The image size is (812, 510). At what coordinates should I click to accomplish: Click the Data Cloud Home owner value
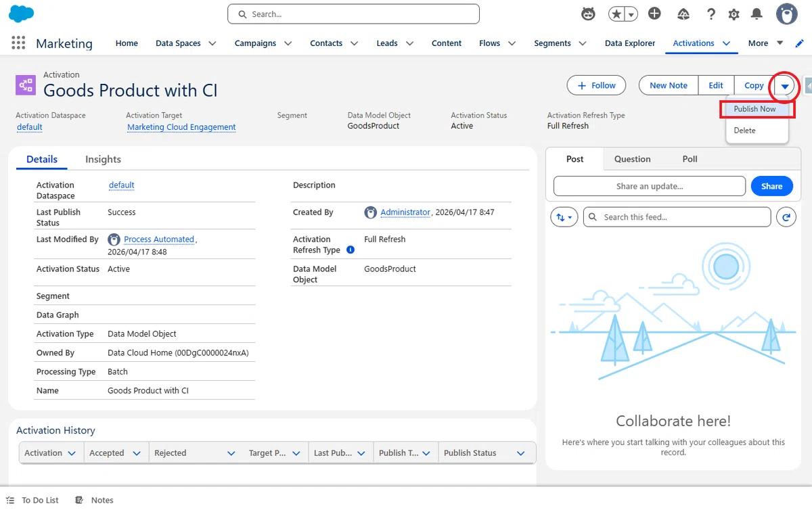(178, 353)
